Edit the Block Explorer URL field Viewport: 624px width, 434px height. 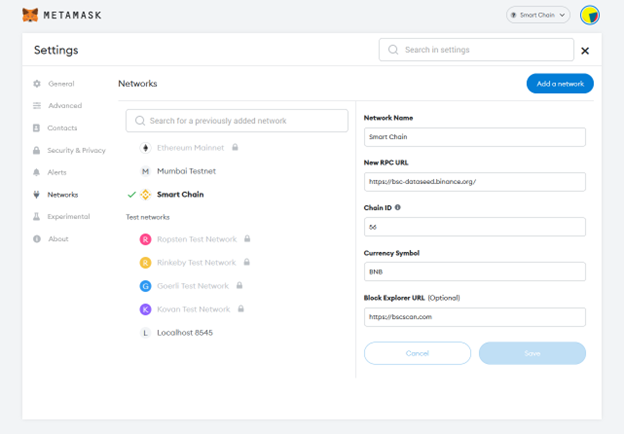click(474, 317)
